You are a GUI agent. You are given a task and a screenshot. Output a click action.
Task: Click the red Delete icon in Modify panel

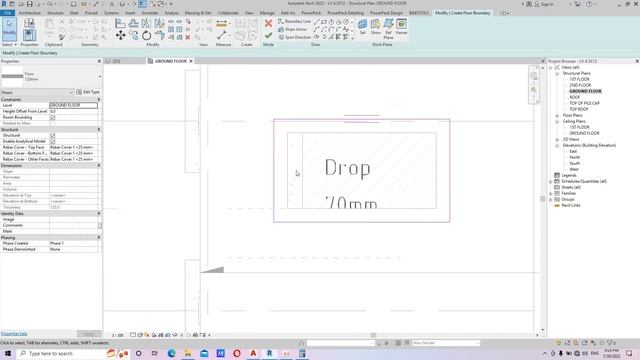(x=188, y=37)
